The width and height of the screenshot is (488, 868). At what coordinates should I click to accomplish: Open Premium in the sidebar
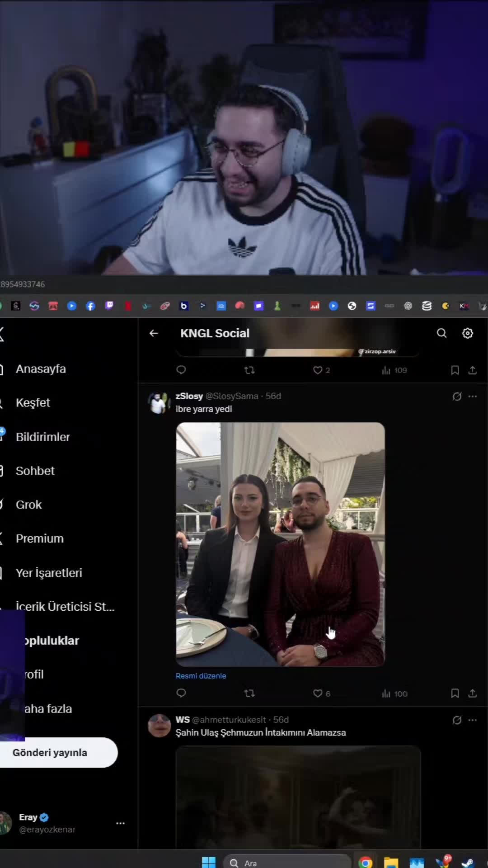click(39, 539)
